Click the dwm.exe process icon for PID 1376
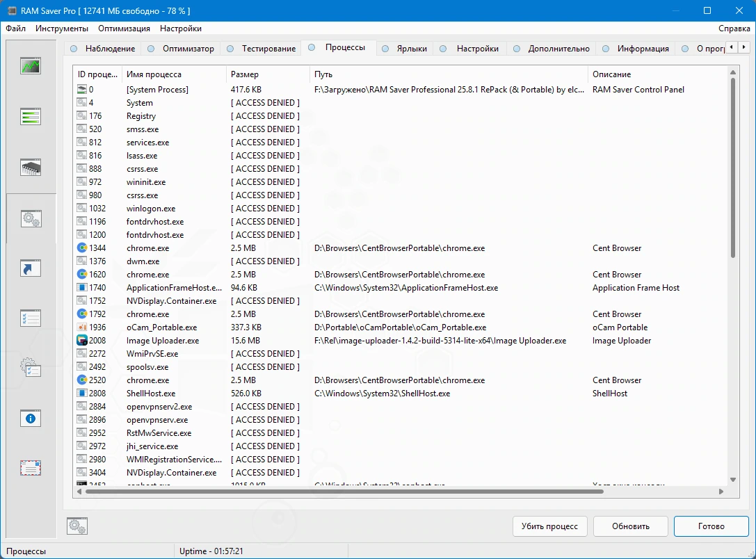This screenshot has height=559, width=756. (x=82, y=261)
